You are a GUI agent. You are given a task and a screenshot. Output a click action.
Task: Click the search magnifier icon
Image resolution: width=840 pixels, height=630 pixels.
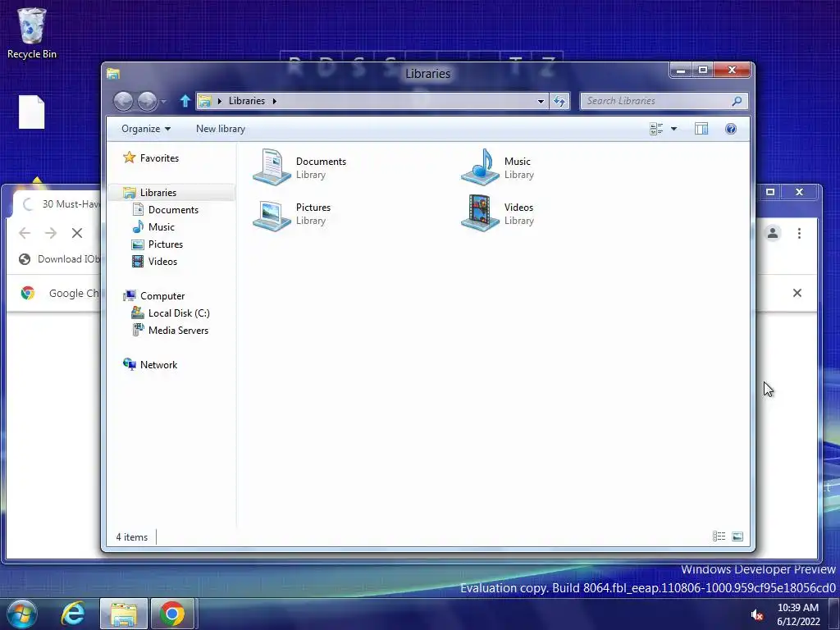[737, 101]
